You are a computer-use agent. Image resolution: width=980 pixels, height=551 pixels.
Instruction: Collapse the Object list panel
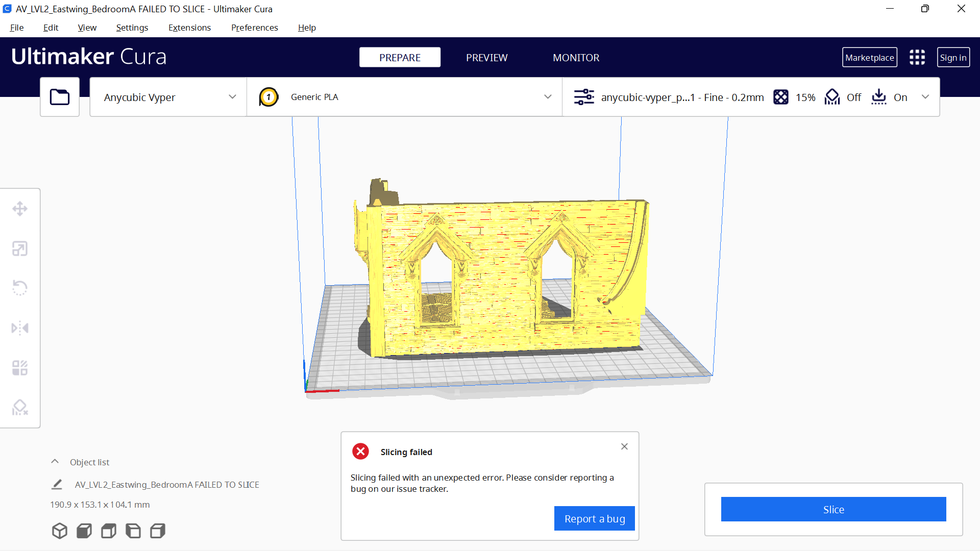(55, 461)
